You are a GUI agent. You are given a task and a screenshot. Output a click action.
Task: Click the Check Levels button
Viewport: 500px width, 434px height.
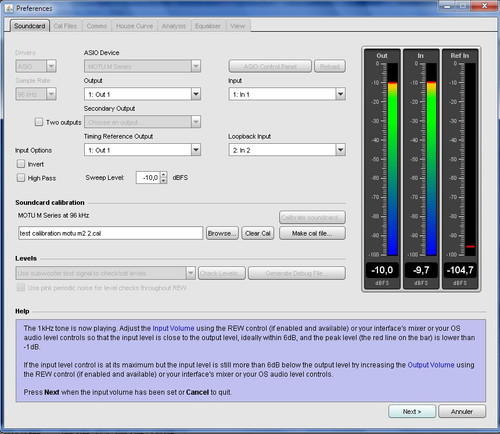click(x=222, y=273)
